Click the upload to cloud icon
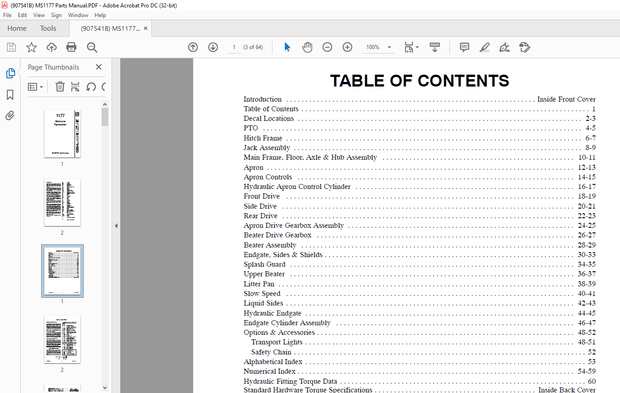The width and height of the screenshot is (620, 393). 51,47
